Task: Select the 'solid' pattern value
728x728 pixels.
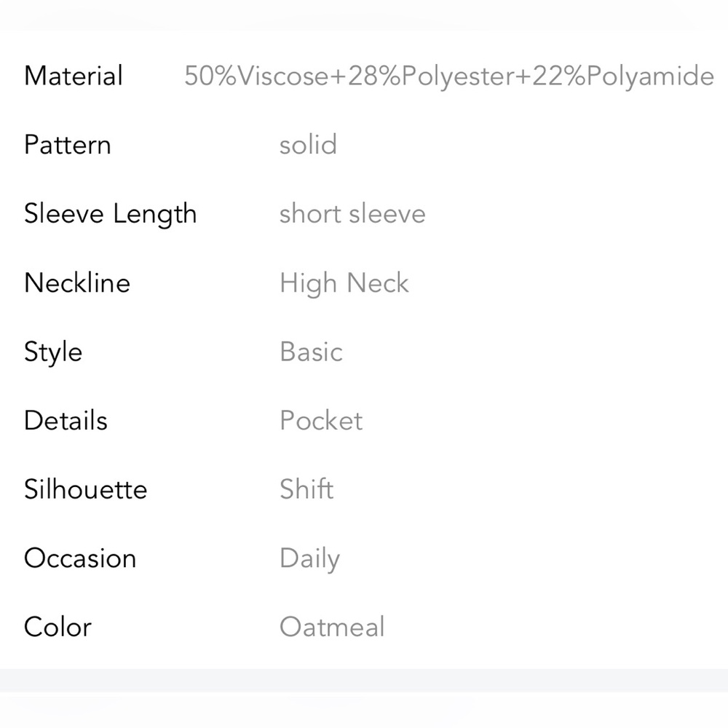Action: pos(308,145)
